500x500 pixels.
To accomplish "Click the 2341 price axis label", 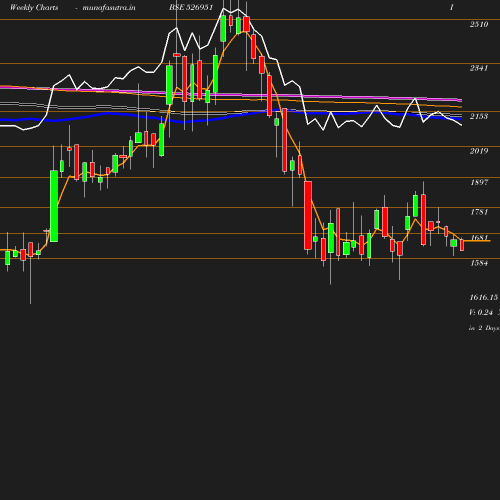I will (x=479, y=68).
